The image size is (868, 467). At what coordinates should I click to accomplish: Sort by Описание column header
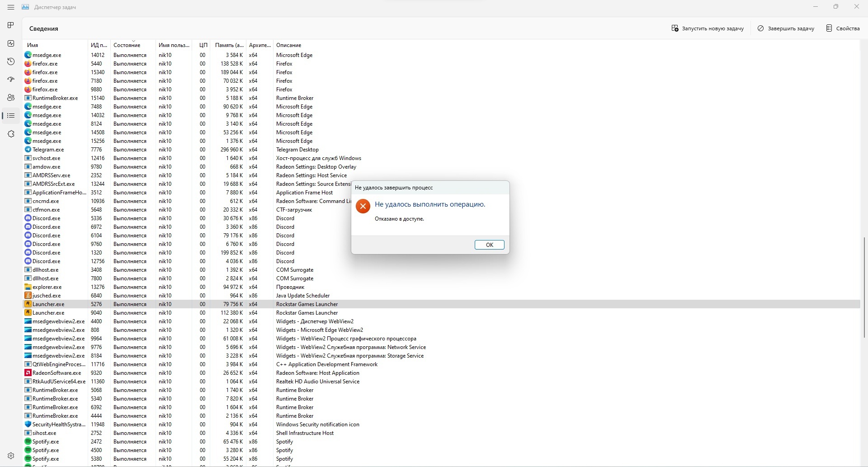(x=288, y=45)
